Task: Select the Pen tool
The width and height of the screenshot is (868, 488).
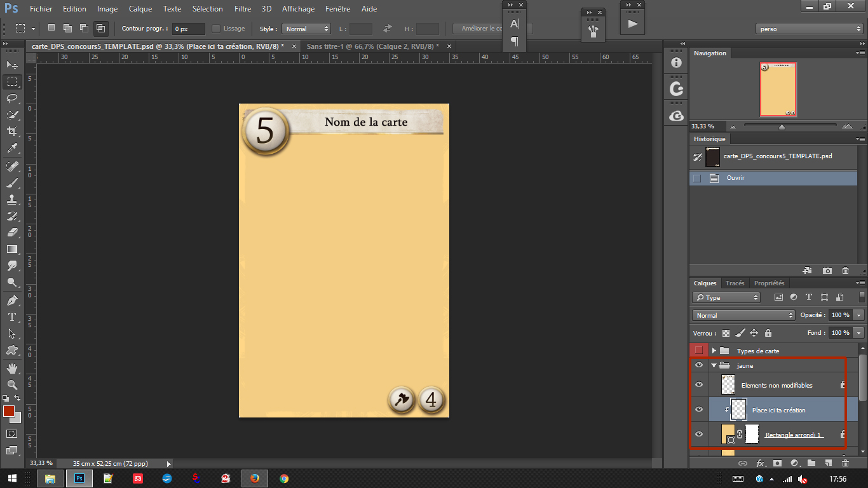Action: pos(12,300)
